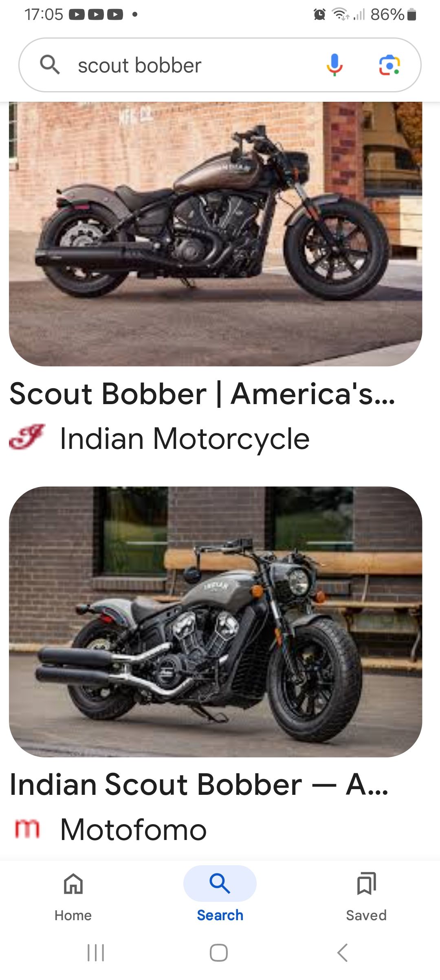Tap the battery 86% status indicator
Viewport: 440px width, 980px height.
tap(393, 15)
